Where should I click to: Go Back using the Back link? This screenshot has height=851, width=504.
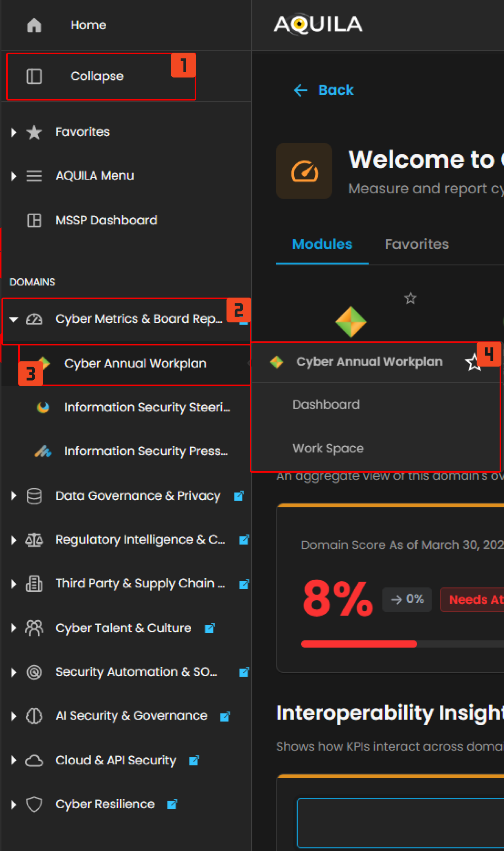click(324, 90)
